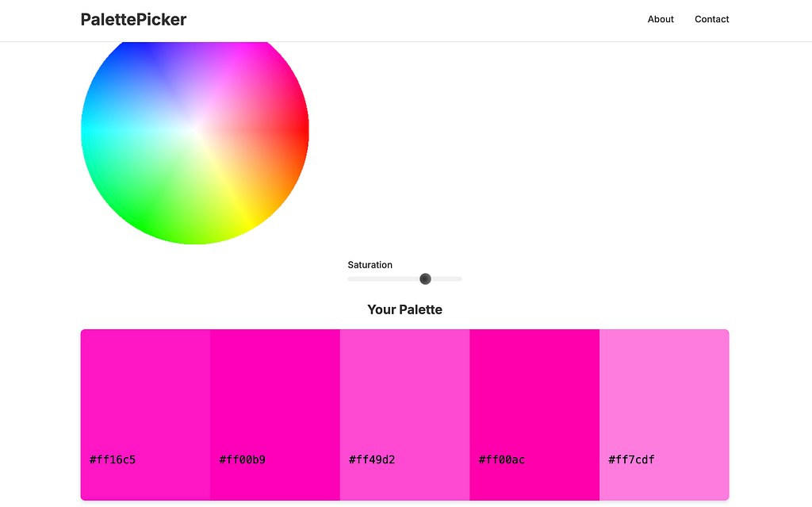The width and height of the screenshot is (812, 507).
Task: Click the #ff7cdf hex code label
Action: pyautogui.click(x=631, y=460)
